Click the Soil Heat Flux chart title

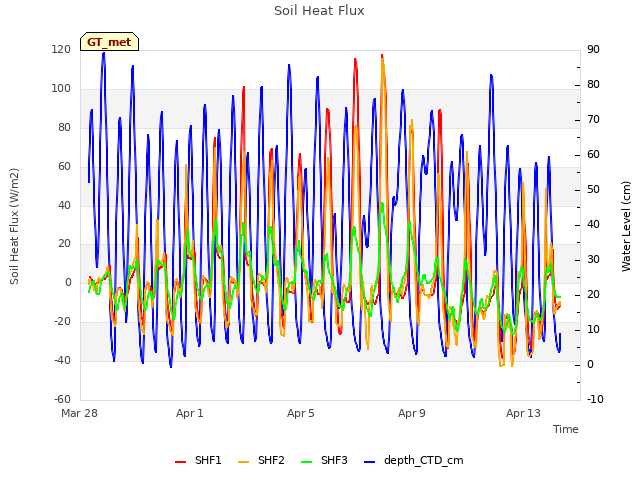319,11
